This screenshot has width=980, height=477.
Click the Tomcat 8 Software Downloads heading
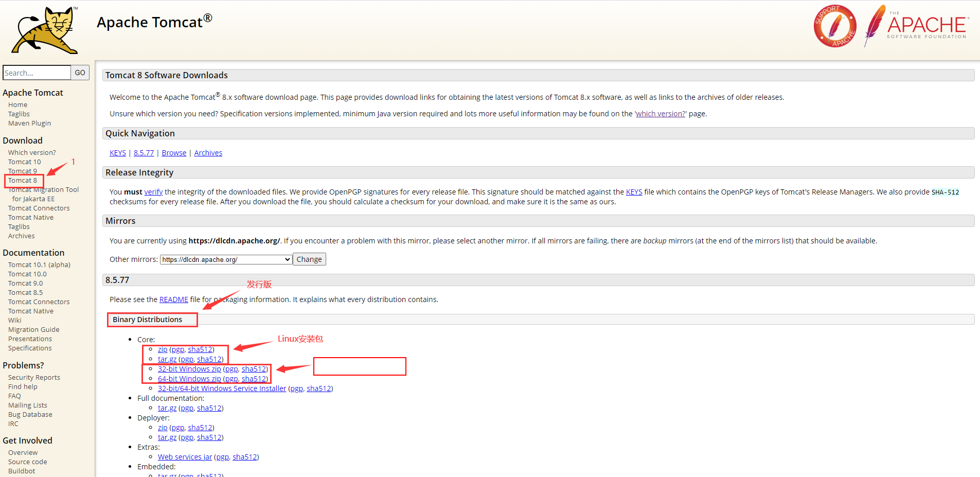pyautogui.click(x=167, y=75)
